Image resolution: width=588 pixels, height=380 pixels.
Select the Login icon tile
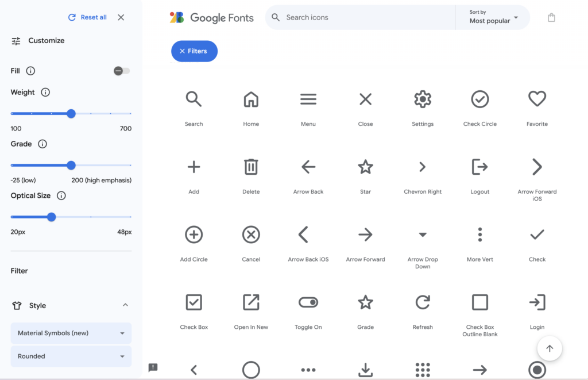coord(537,302)
